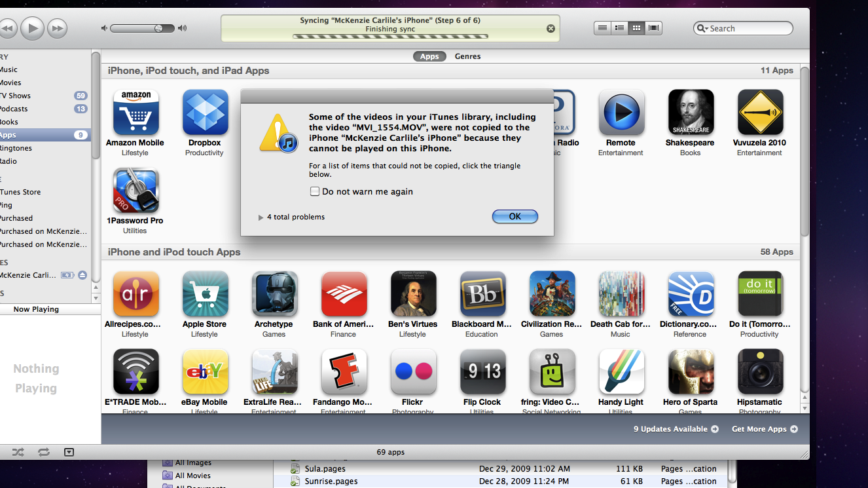Select the Apple Store app icon
868x488 pixels.
(x=205, y=294)
